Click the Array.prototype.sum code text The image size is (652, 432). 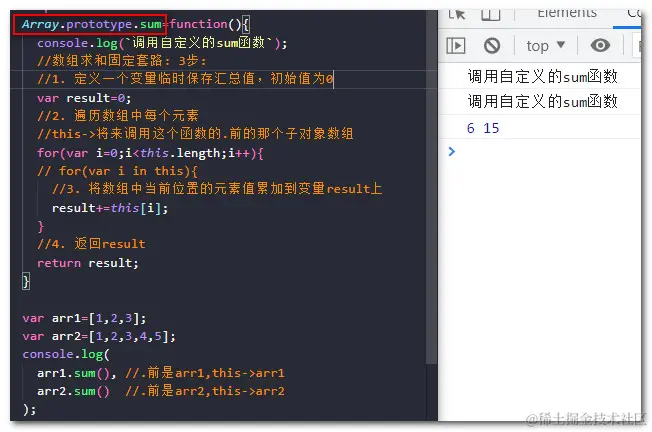tap(91, 24)
